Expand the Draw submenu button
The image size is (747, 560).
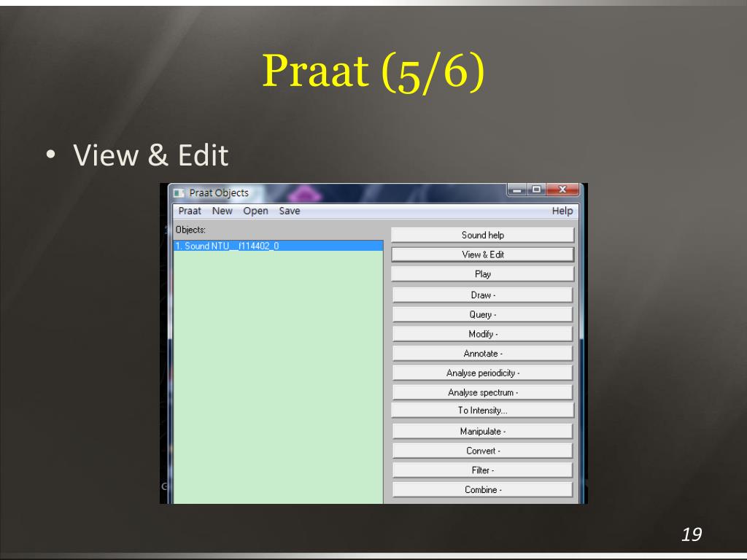[483, 295]
